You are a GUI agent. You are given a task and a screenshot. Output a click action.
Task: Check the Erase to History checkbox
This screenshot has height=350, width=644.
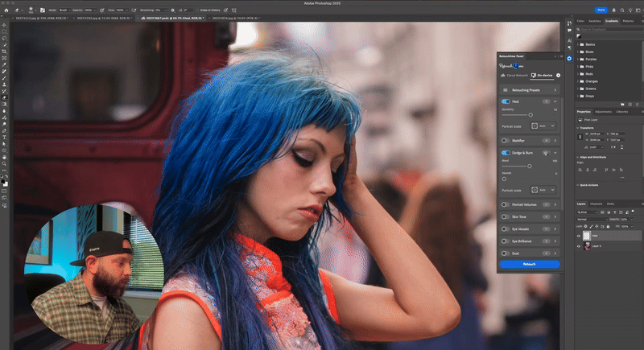pyautogui.click(x=197, y=10)
